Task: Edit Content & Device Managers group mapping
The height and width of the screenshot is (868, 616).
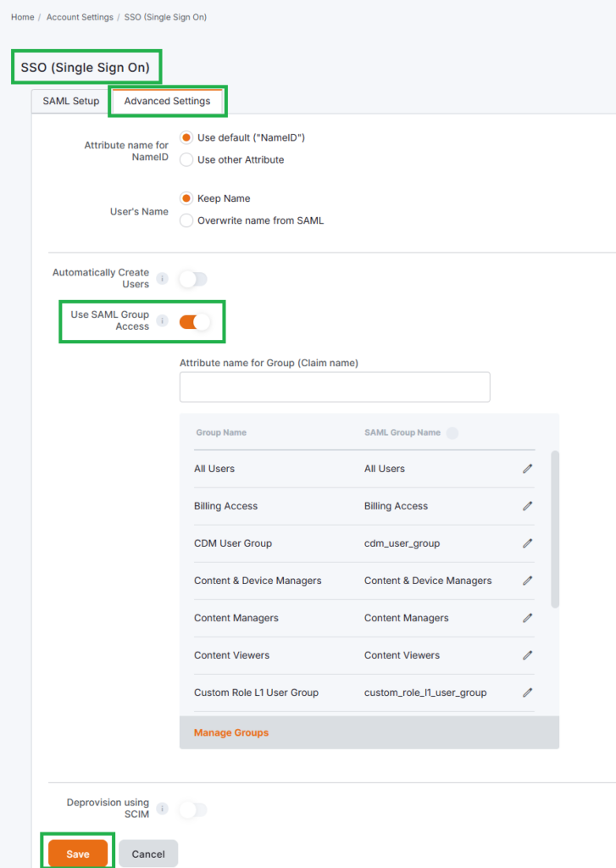Action: [527, 581]
